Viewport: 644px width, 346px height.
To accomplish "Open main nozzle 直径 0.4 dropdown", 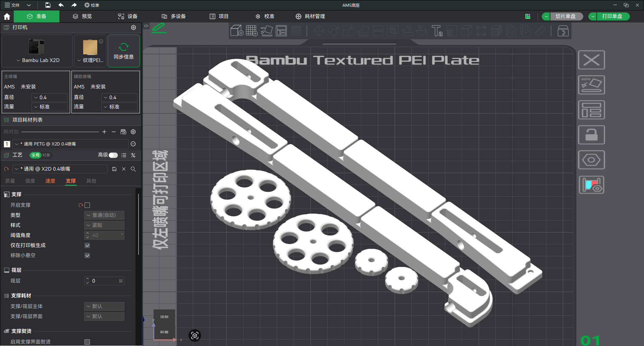I will coord(50,98).
